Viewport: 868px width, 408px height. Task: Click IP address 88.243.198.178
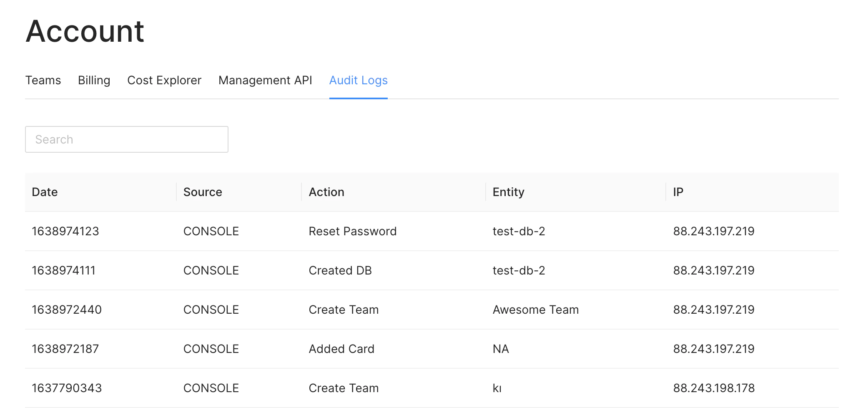coord(713,388)
